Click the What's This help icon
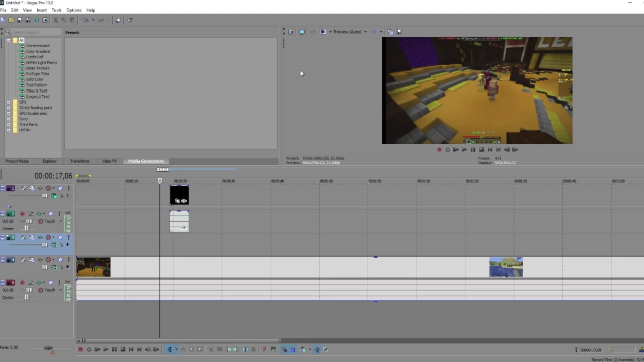 pos(130,20)
